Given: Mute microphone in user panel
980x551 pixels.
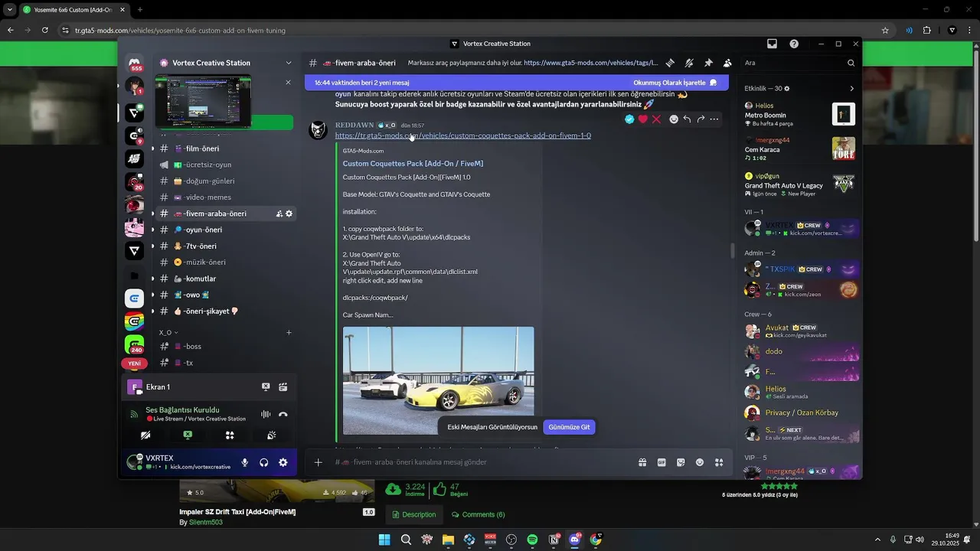Looking at the screenshot, I should (245, 462).
